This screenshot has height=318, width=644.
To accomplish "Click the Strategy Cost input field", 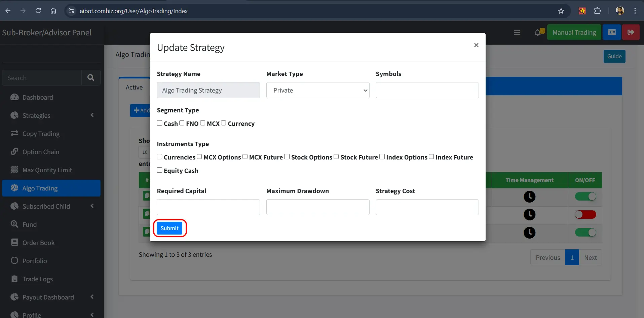I will (x=427, y=207).
